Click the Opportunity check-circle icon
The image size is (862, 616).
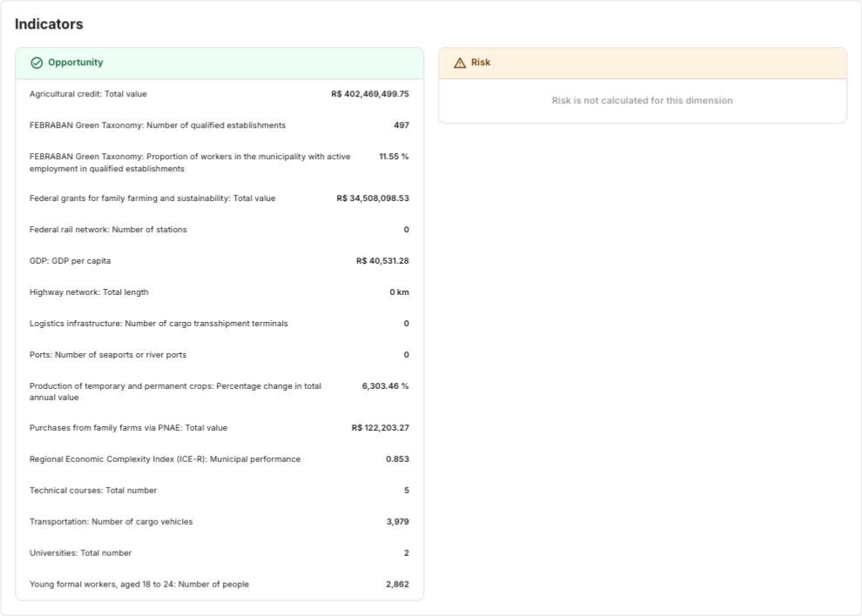pos(36,62)
